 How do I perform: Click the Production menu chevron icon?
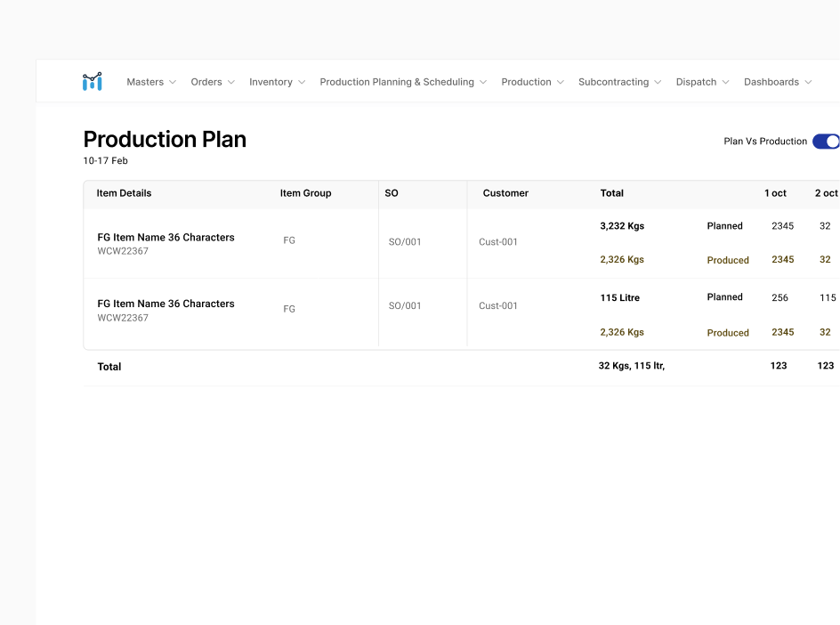tap(561, 82)
